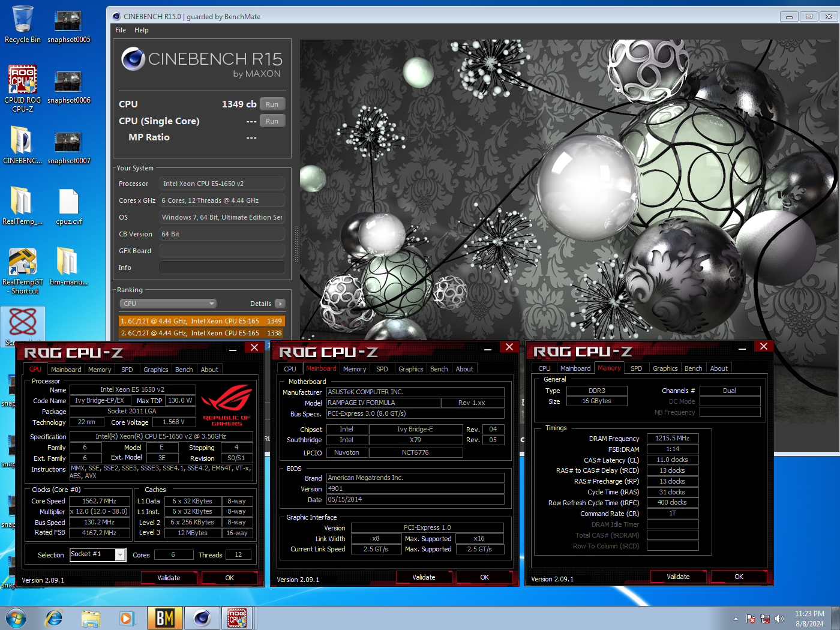
Task: Select About tab in left CPU-Z window
Action: pyautogui.click(x=209, y=370)
